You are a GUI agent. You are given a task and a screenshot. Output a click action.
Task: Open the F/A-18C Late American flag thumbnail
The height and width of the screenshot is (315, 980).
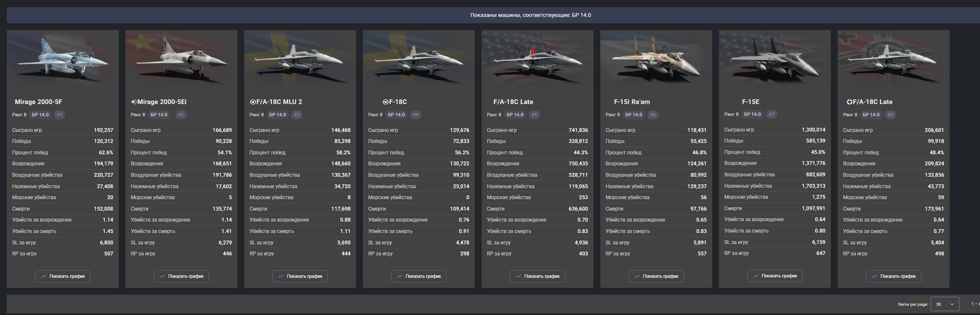pyautogui.click(x=537, y=59)
